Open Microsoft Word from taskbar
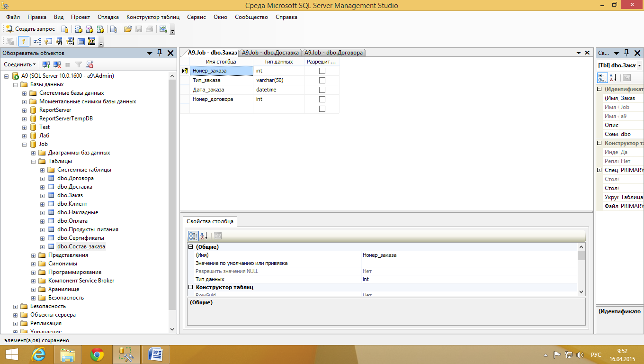The width and height of the screenshot is (644, 364). click(x=156, y=355)
